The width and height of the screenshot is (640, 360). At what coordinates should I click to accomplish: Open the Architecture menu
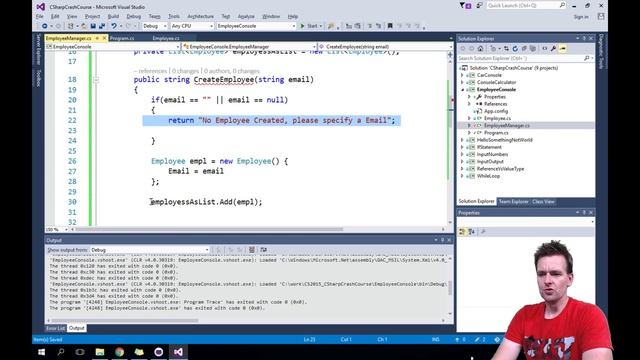click(200, 17)
